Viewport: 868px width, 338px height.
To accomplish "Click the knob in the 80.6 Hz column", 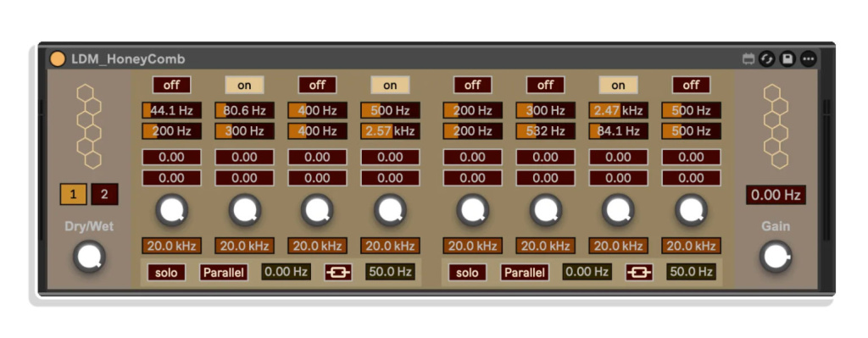I will click(x=245, y=210).
